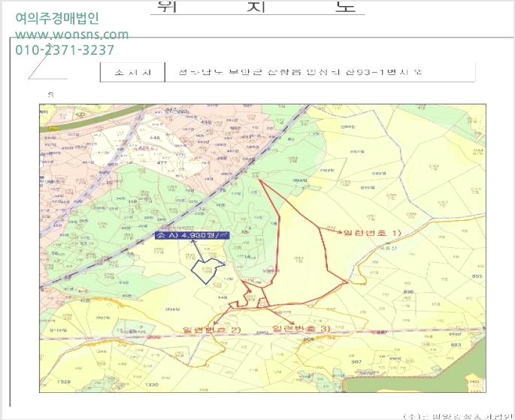Click the '위 치 도' document title
Viewport: 515px width, 420px height.
(x=257, y=6)
